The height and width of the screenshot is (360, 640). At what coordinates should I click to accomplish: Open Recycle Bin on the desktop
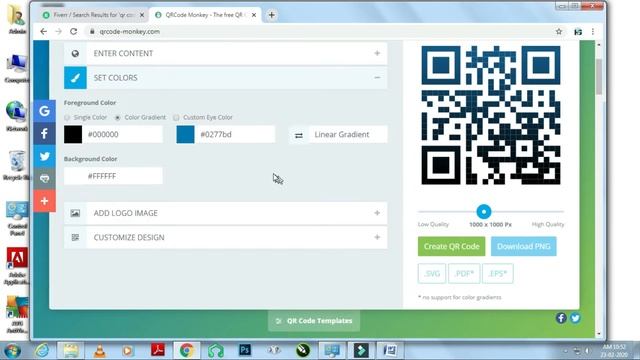point(16,165)
